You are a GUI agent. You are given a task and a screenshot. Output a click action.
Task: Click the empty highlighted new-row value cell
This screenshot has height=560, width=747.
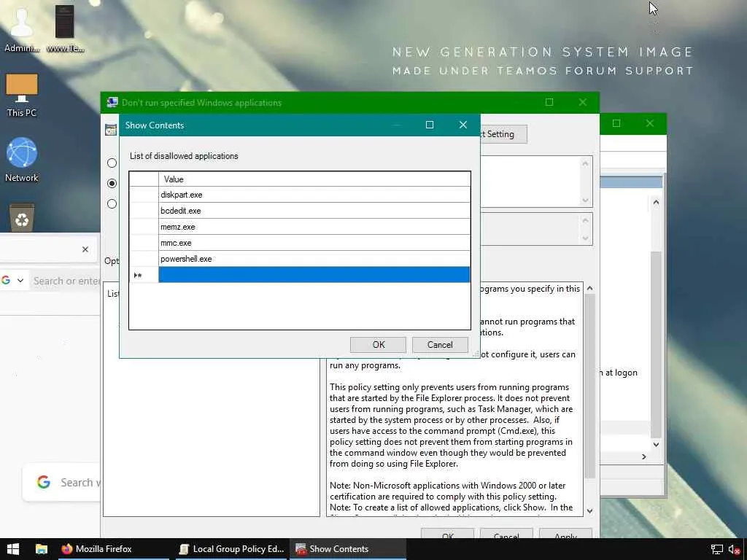pyautogui.click(x=314, y=275)
